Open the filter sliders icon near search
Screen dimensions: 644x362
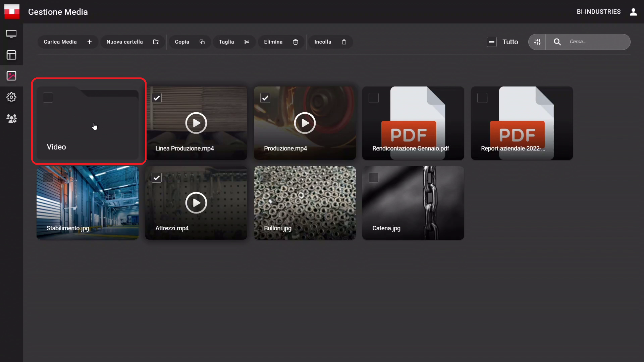tap(537, 42)
